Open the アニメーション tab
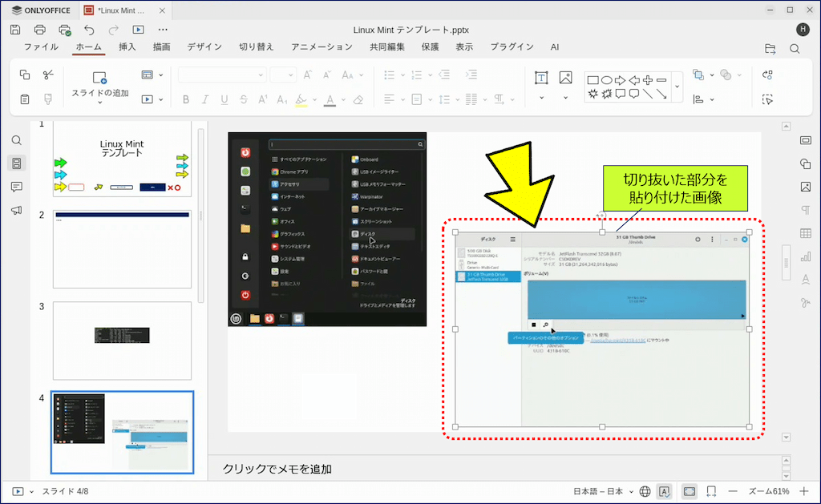 [322, 47]
